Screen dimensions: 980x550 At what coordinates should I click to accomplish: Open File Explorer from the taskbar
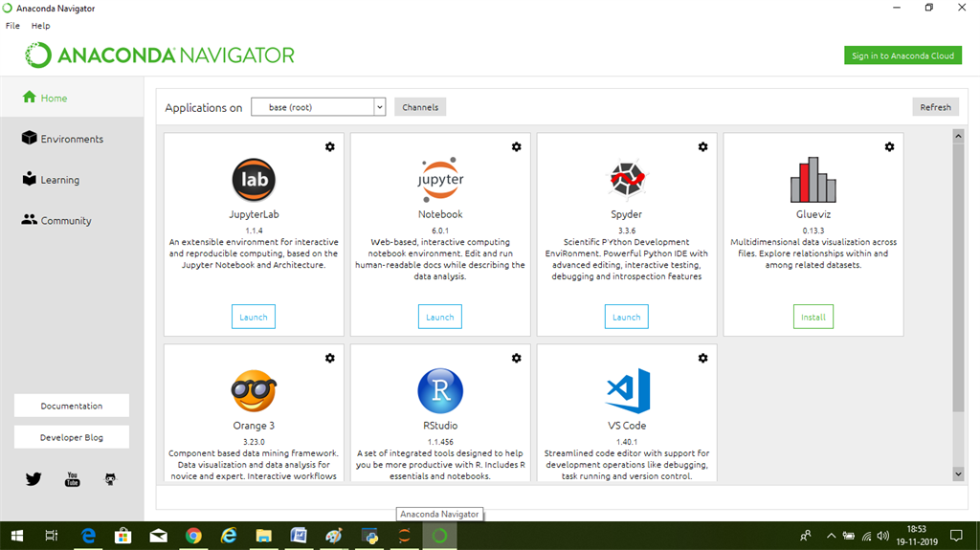pos(264,536)
